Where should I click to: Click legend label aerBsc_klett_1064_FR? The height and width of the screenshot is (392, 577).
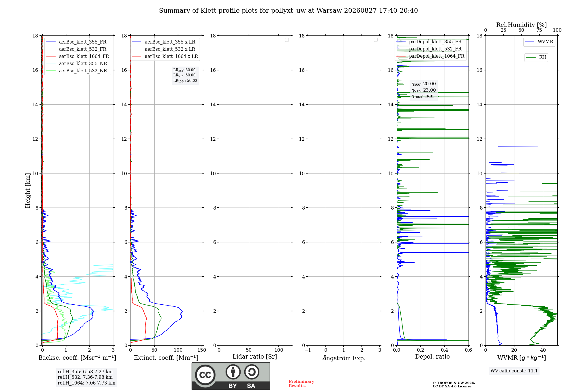click(84, 56)
